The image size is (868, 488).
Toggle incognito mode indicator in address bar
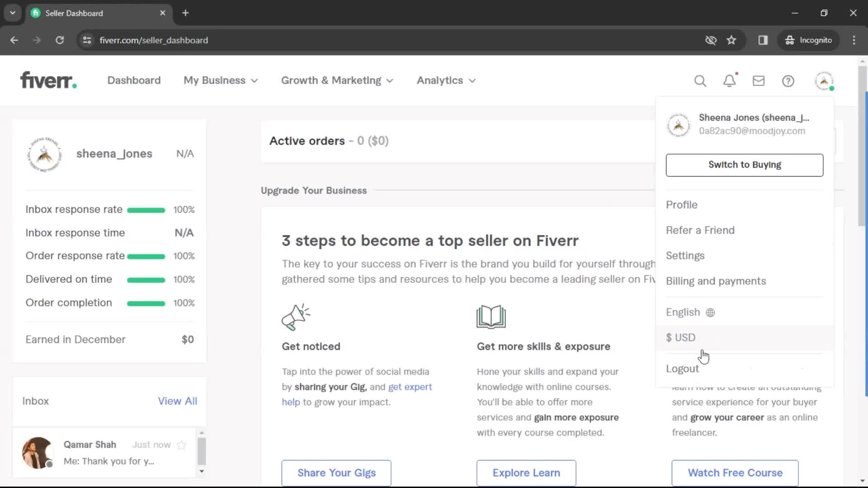click(x=809, y=40)
